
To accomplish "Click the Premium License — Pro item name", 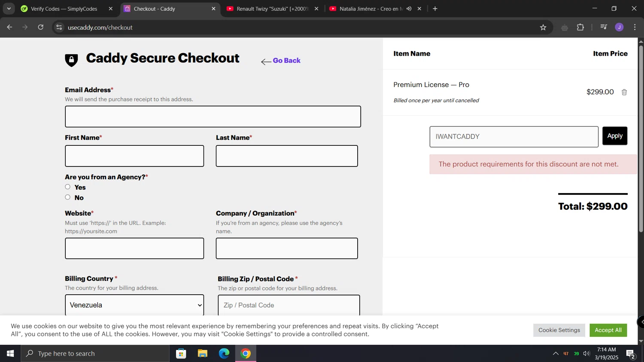I will [431, 84].
